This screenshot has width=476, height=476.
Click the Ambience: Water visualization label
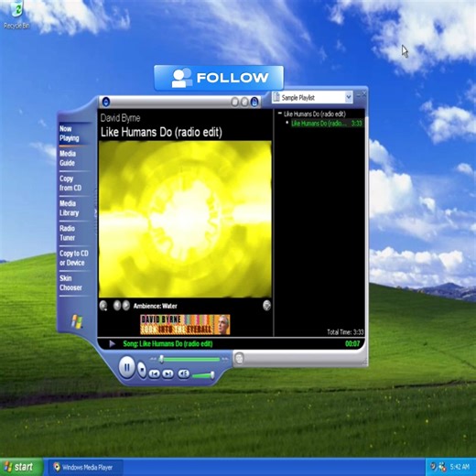coord(155,306)
